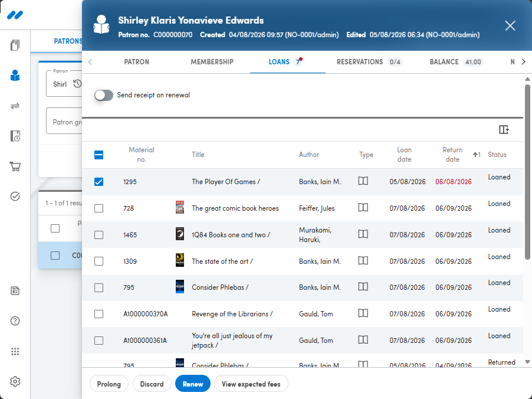Click the Material no. column header
Image resolution: width=532 pixels, height=399 pixels.
coord(142,155)
